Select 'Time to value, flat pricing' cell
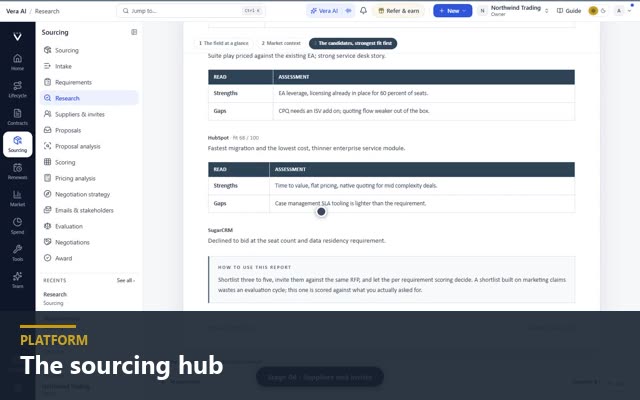This screenshot has height=400, width=640. click(x=422, y=186)
